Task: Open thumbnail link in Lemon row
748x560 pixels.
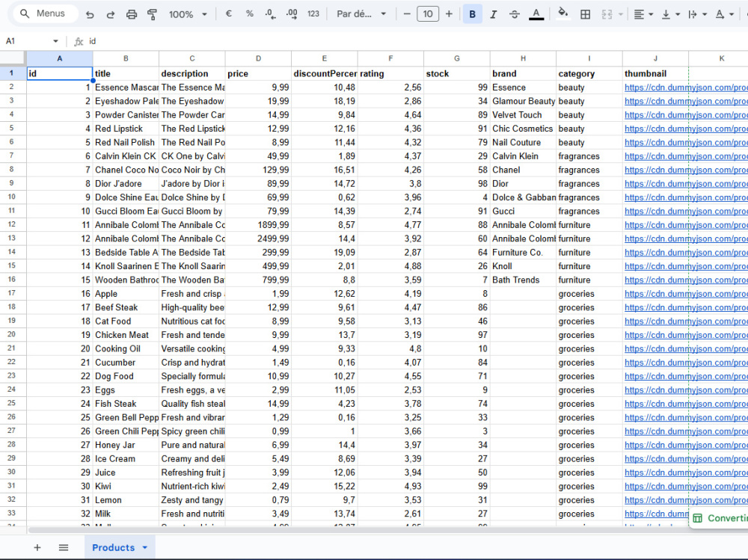Action: [x=685, y=500]
